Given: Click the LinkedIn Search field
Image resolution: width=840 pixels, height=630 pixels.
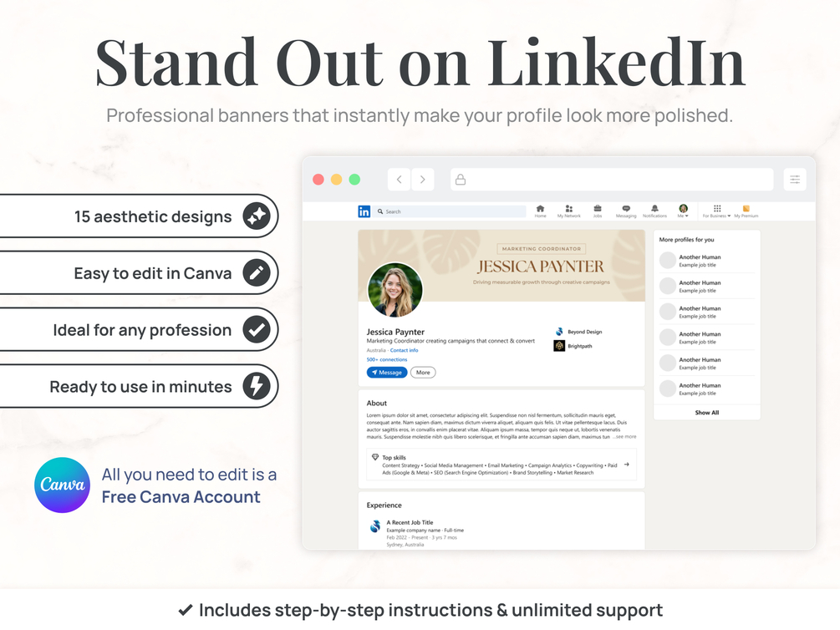Looking at the screenshot, I should click(x=450, y=211).
